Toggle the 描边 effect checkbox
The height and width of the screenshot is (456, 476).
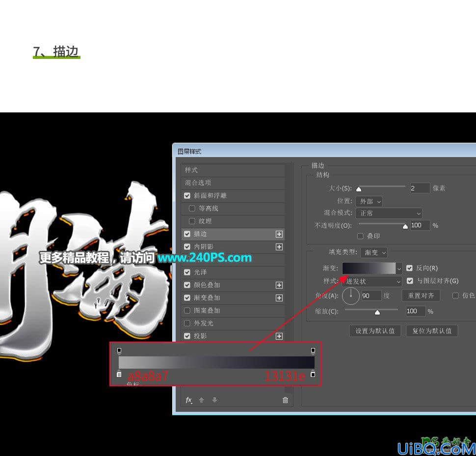(187, 234)
